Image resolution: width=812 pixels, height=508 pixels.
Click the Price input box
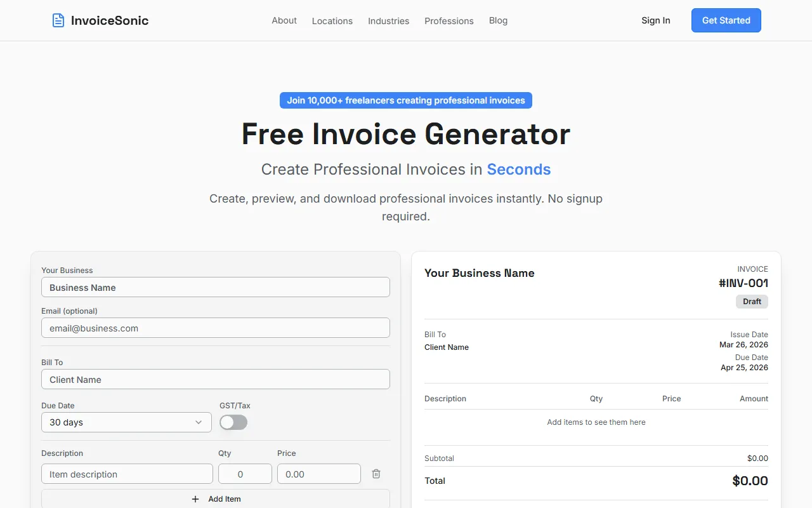318,474
